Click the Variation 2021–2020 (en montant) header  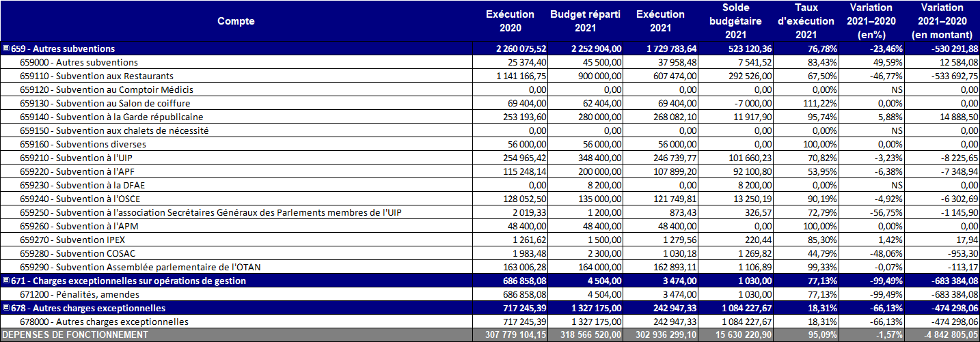[x=941, y=21]
